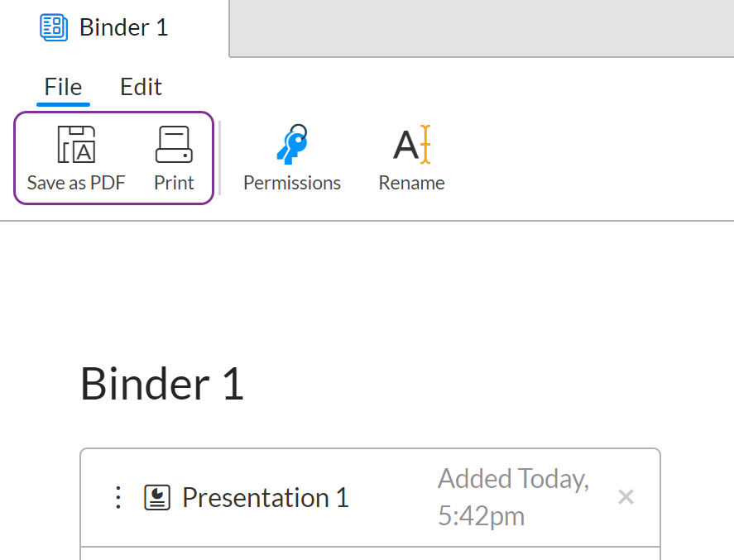Open the vertical dots handle for Presentation 1
734x560 pixels.
(118, 497)
